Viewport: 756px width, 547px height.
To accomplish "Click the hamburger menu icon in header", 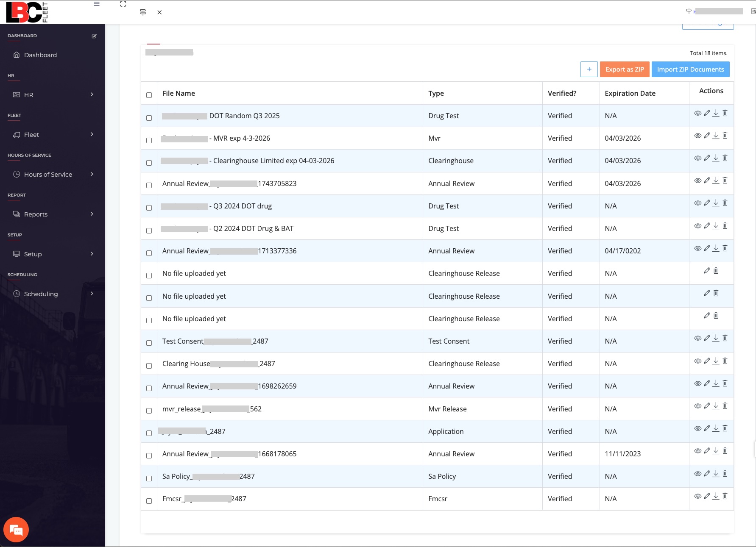I will point(97,4).
